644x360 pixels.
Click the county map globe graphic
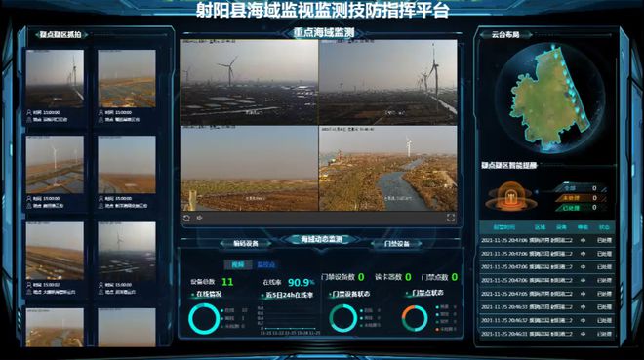549,99
